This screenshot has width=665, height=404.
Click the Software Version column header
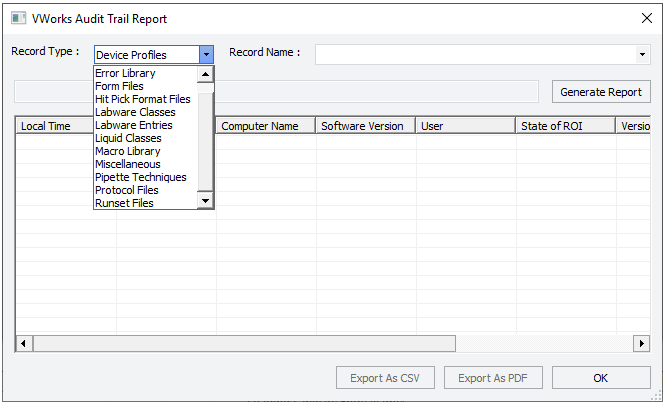[x=366, y=126]
